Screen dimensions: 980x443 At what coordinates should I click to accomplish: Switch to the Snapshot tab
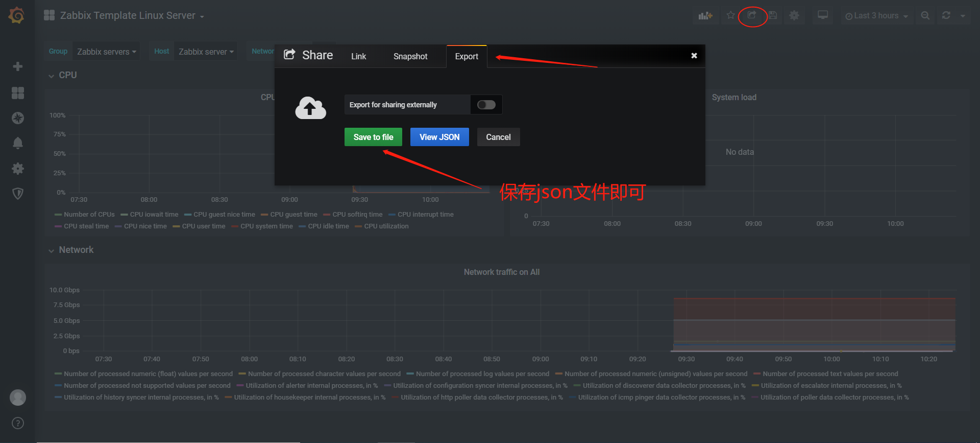(x=410, y=56)
